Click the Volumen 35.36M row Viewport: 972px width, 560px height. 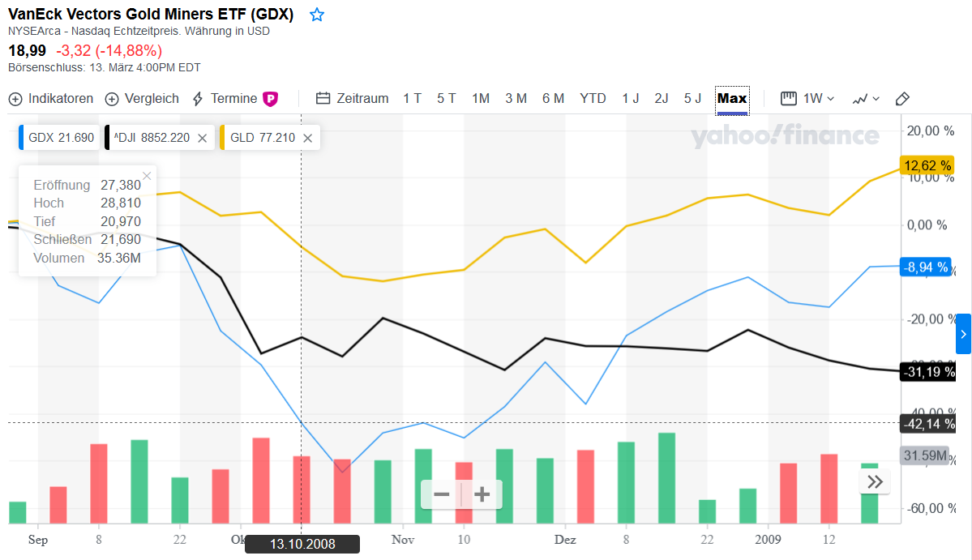tap(87, 258)
